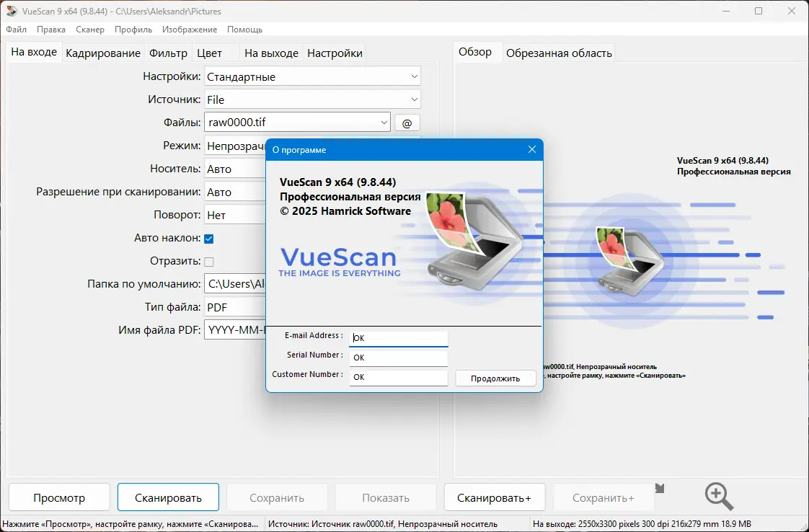Click the scanner picture in the About dialog

(474, 240)
